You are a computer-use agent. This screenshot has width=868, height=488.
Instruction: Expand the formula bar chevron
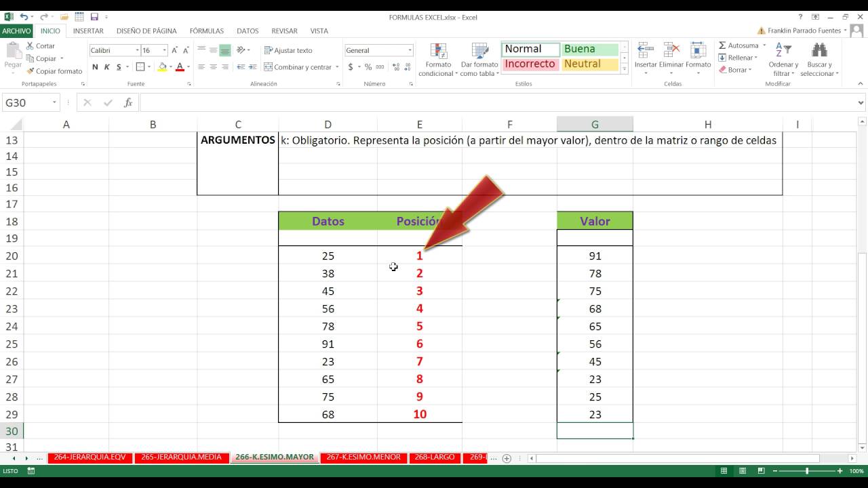point(861,103)
